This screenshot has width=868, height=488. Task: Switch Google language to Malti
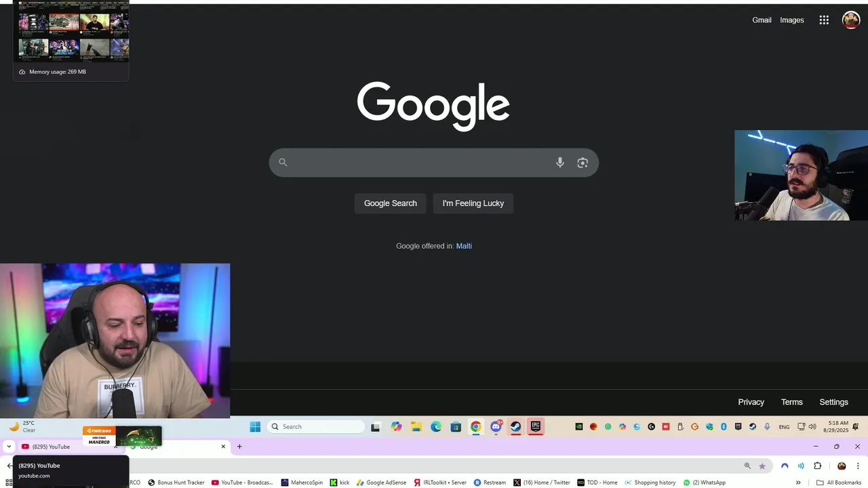(x=464, y=246)
